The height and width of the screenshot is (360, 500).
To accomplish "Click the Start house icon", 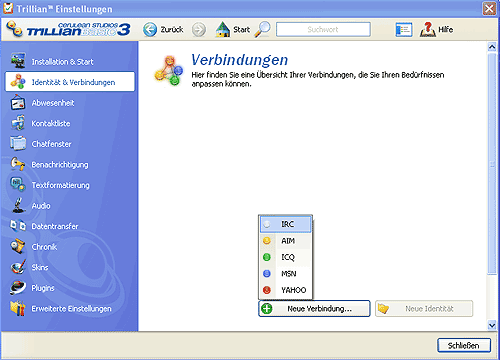I will (223, 29).
